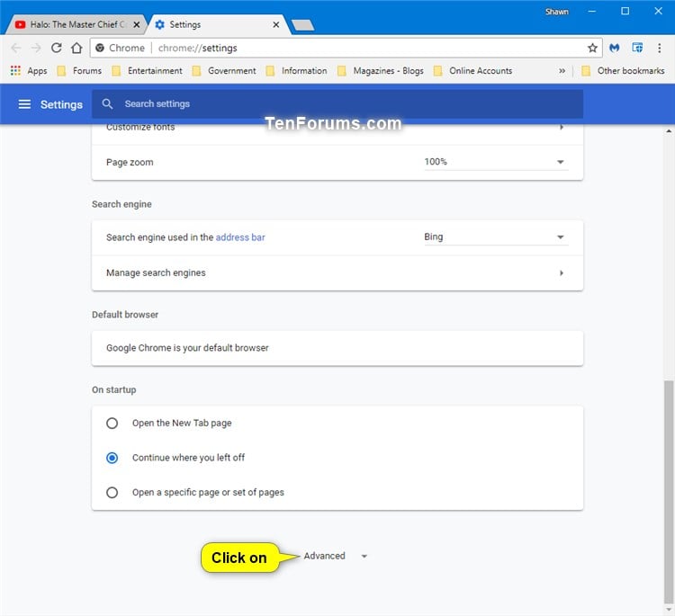The width and height of the screenshot is (675, 616).
Task: Click 'Google Chrome is your default browser' text
Action: pos(187,348)
